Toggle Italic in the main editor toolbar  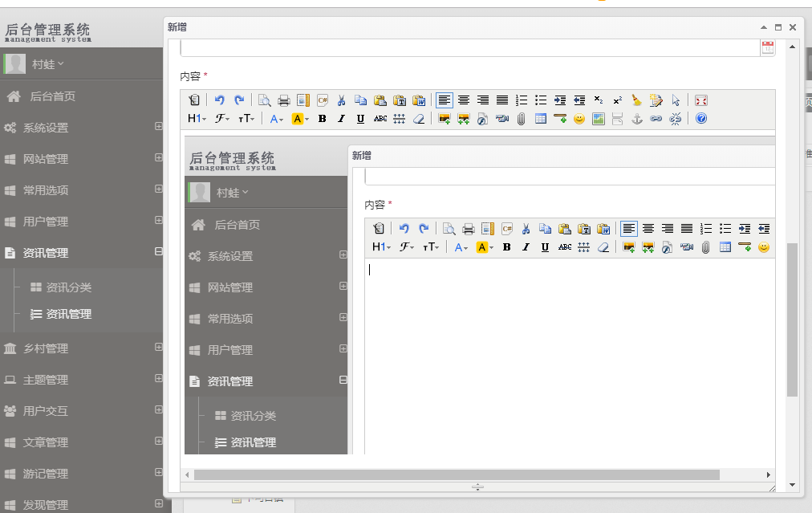341,119
